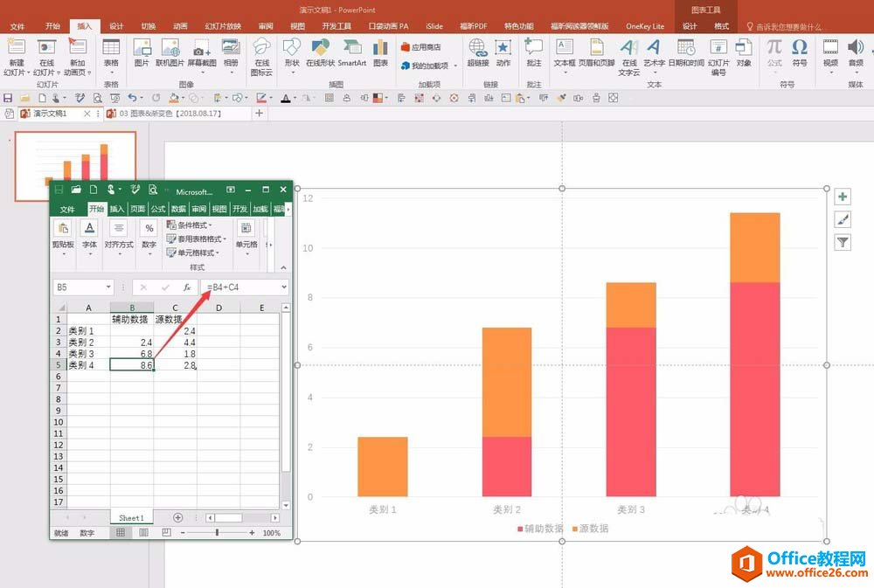Switch to the 开始 tab in PowerPoint

tap(52, 26)
